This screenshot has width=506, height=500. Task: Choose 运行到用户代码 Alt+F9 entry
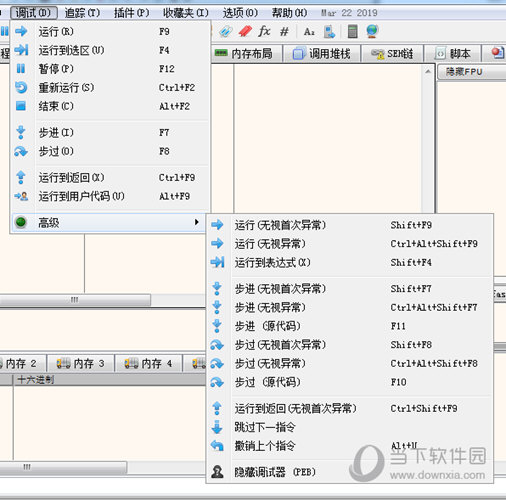pyautogui.click(x=110, y=196)
